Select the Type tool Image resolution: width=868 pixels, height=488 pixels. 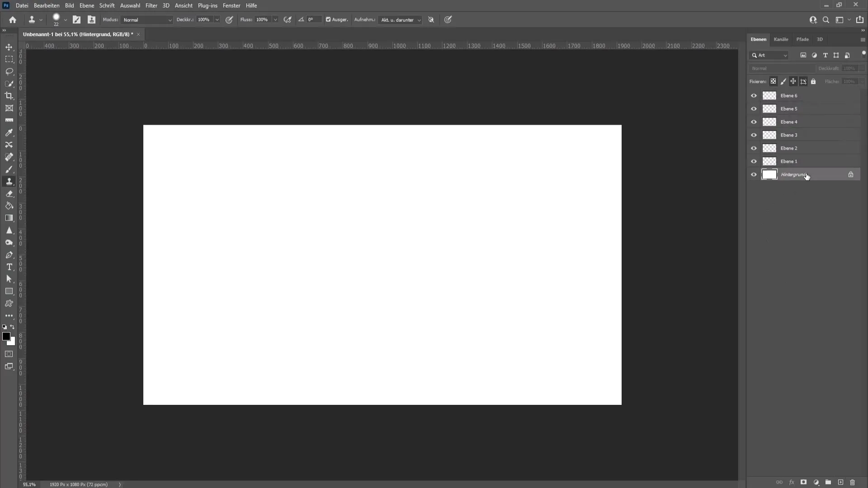click(9, 267)
